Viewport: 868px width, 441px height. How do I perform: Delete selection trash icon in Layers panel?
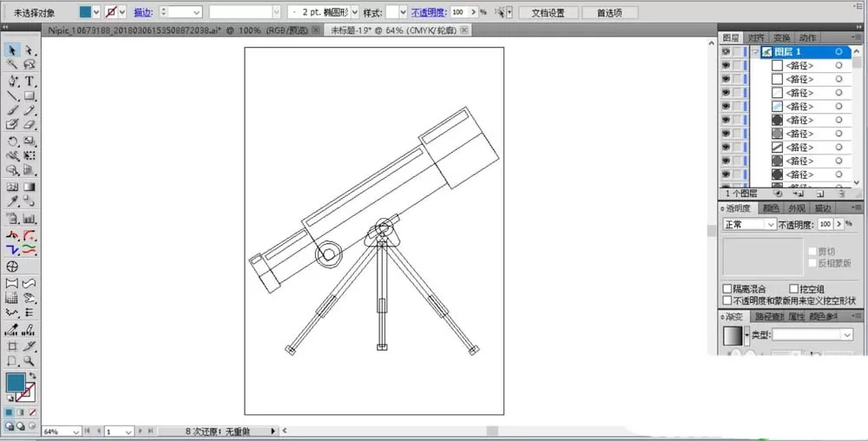point(841,194)
